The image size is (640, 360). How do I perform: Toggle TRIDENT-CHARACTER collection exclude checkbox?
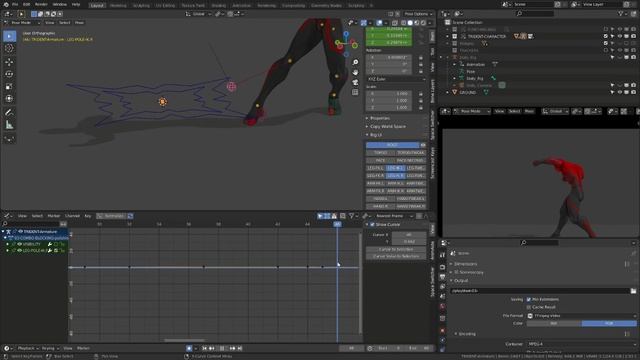606,36
